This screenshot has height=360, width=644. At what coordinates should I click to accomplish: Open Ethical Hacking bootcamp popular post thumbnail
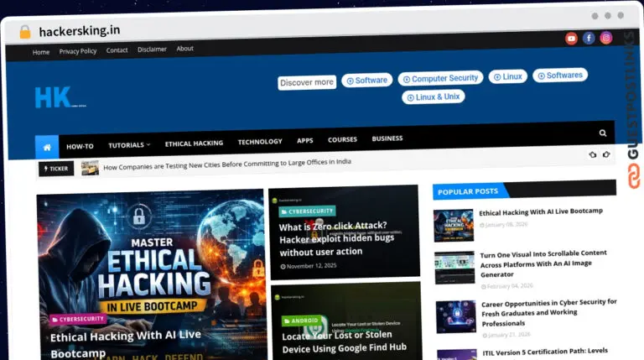[x=454, y=225]
